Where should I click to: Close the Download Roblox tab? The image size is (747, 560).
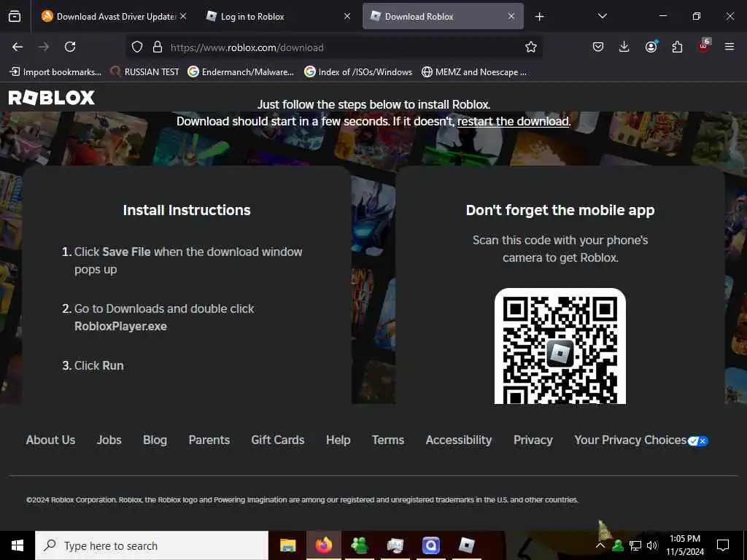coord(511,16)
